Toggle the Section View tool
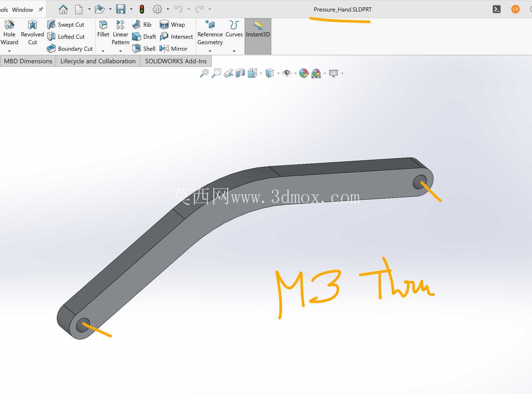The image size is (532, 394). (x=240, y=73)
